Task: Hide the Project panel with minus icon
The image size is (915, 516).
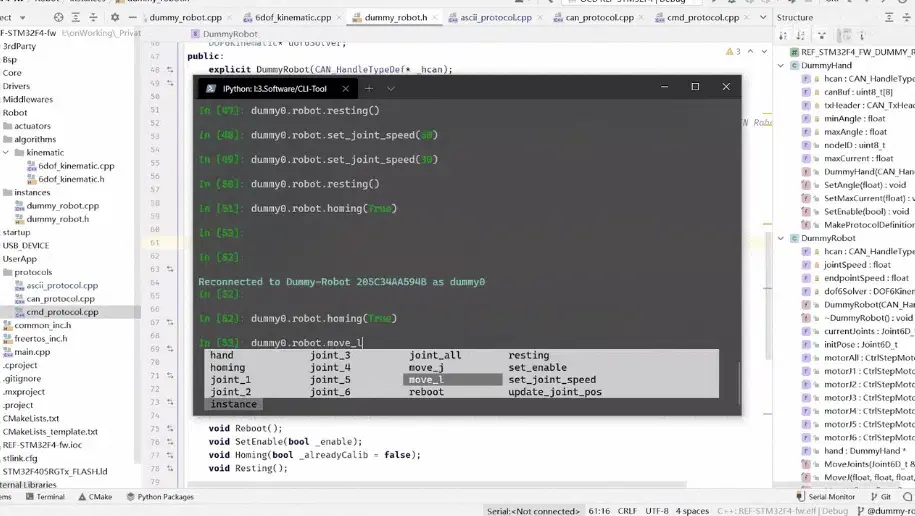Action: pyautogui.click(x=132, y=18)
